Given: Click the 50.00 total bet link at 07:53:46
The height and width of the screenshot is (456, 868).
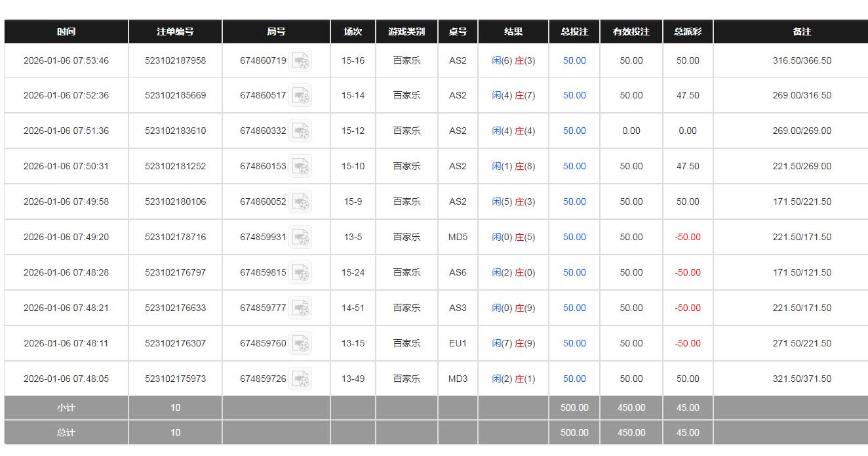Looking at the screenshot, I should (x=574, y=61).
